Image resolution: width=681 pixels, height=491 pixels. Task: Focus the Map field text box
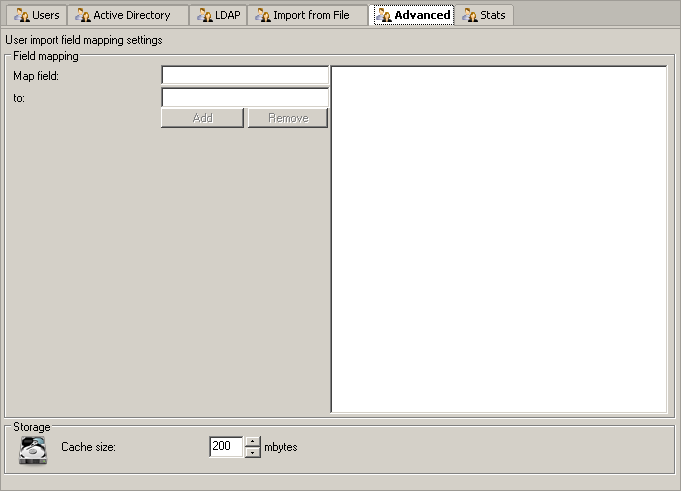pos(245,76)
